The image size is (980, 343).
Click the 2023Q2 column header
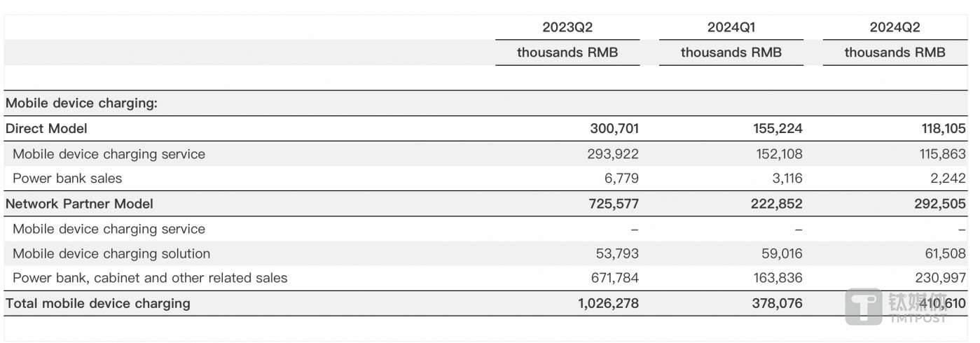point(567,27)
